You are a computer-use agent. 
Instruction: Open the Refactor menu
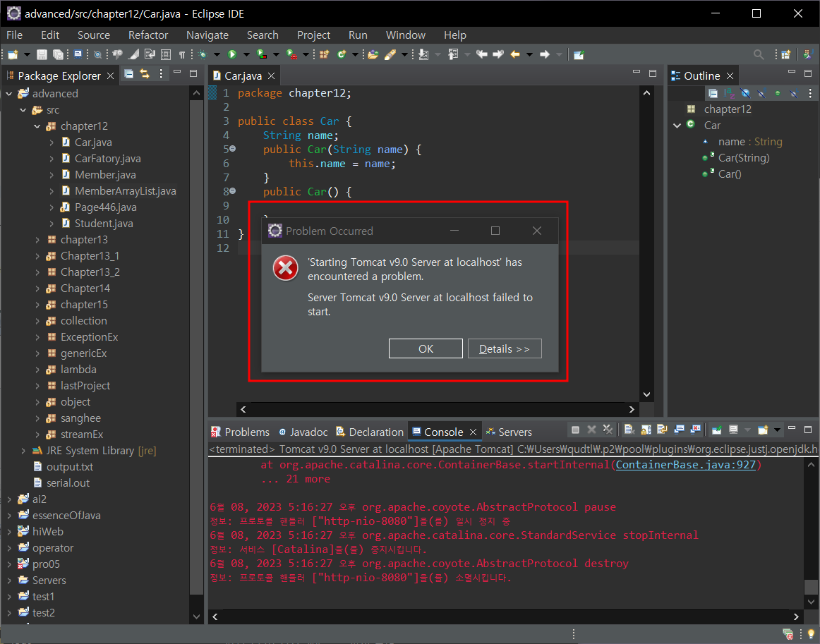(x=148, y=35)
